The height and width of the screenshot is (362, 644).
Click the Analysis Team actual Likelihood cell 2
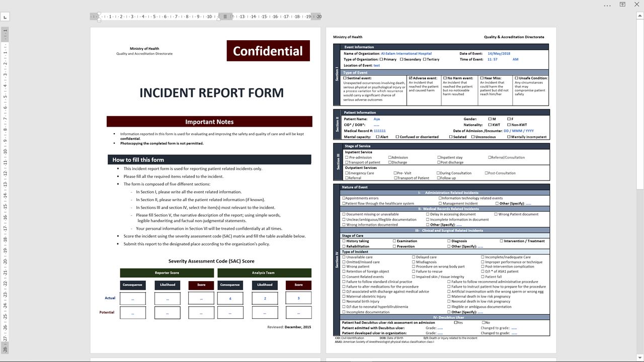click(x=265, y=298)
